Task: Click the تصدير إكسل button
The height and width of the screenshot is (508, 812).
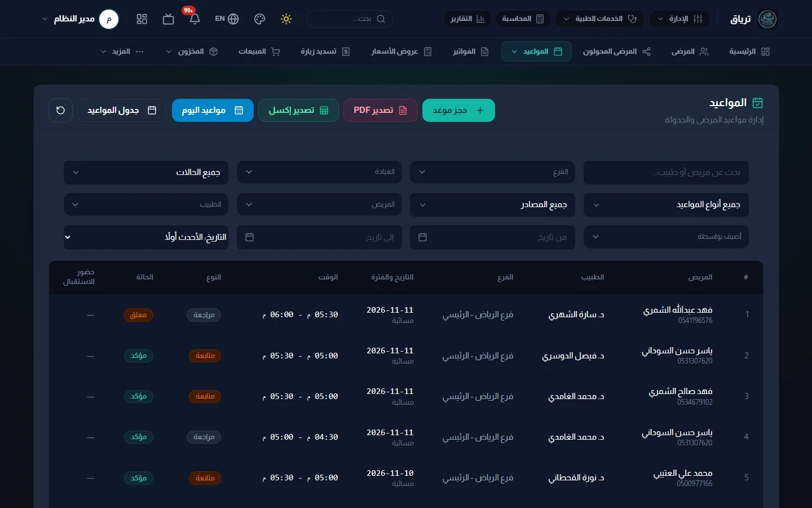Action: [298, 110]
